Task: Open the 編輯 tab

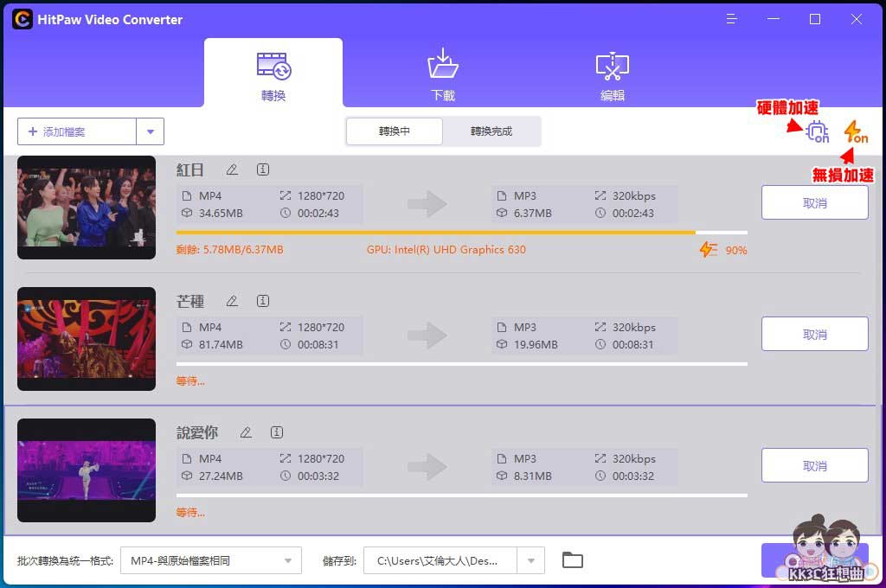Action: (612, 73)
